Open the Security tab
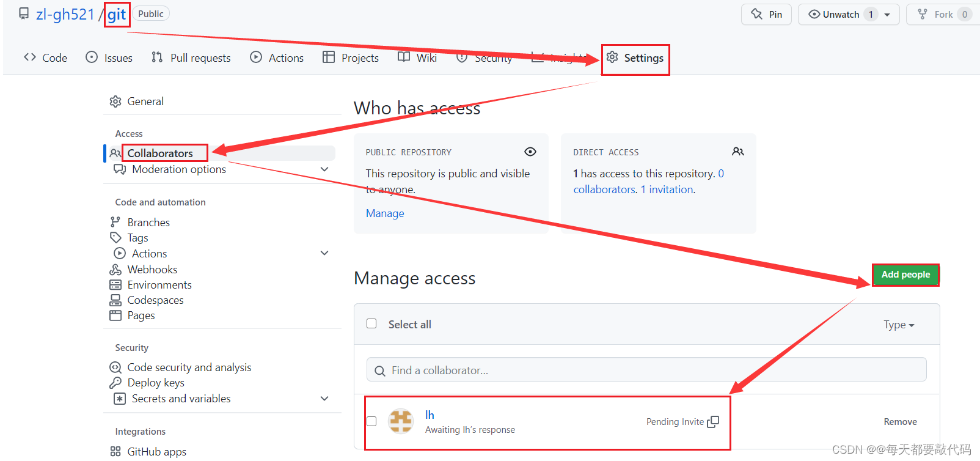The image size is (980, 461). pos(485,57)
